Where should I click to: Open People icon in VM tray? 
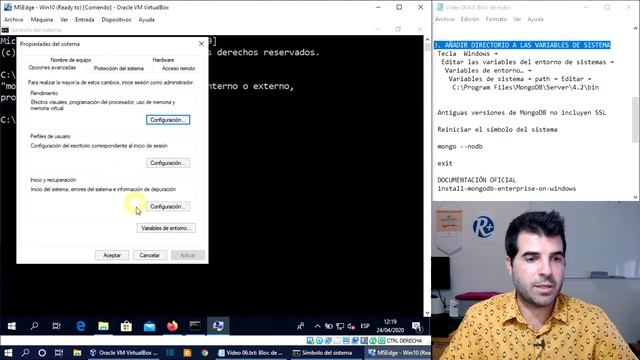point(301,326)
